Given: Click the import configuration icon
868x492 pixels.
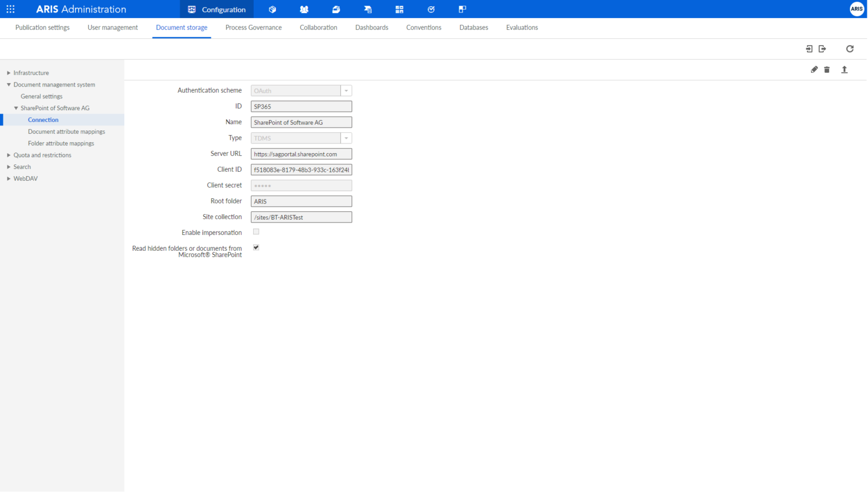Looking at the screenshot, I should (x=809, y=49).
